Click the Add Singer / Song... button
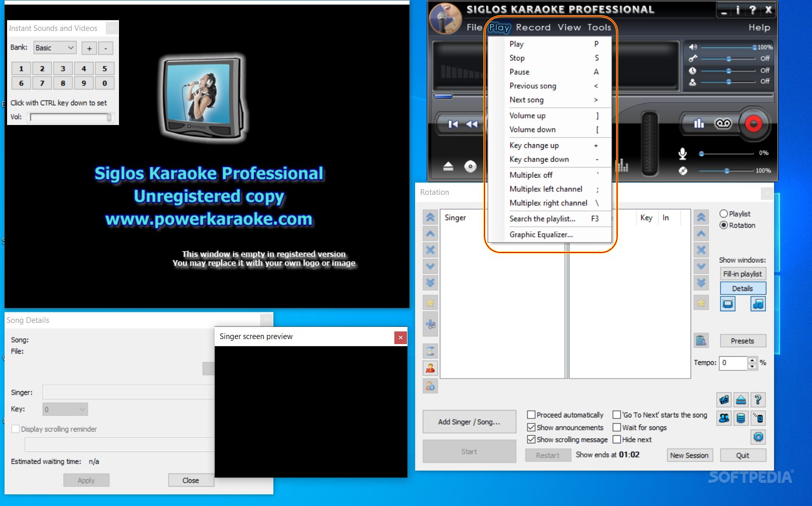The width and height of the screenshot is (812, 506). [469, 422]
